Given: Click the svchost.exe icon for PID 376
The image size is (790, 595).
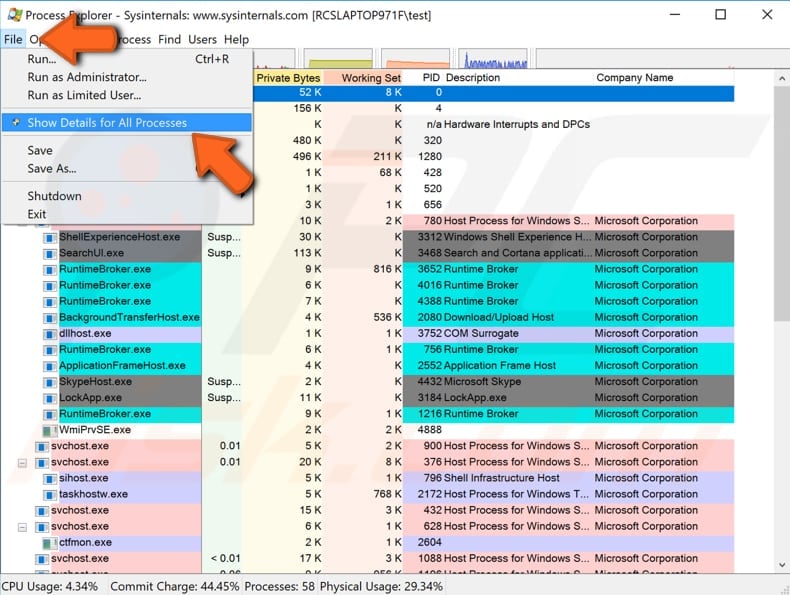Looking at the screenshot, I should pyautogui.click(x=41, y=463).
